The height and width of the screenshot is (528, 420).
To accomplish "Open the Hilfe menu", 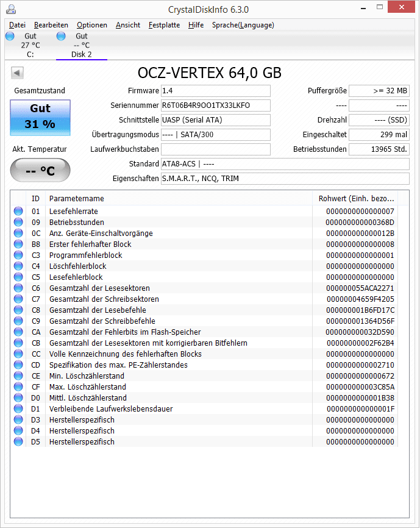I will click(x=196, y=25).
